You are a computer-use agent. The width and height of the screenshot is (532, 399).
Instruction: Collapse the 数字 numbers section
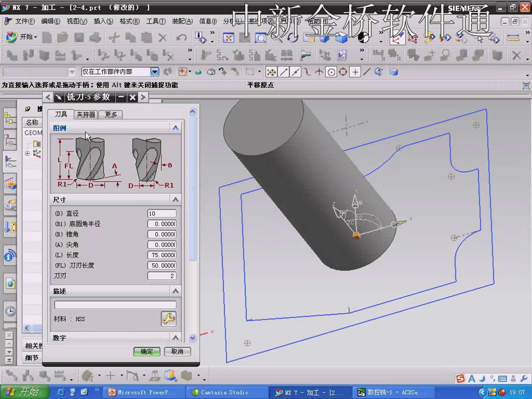pos(176,338)
